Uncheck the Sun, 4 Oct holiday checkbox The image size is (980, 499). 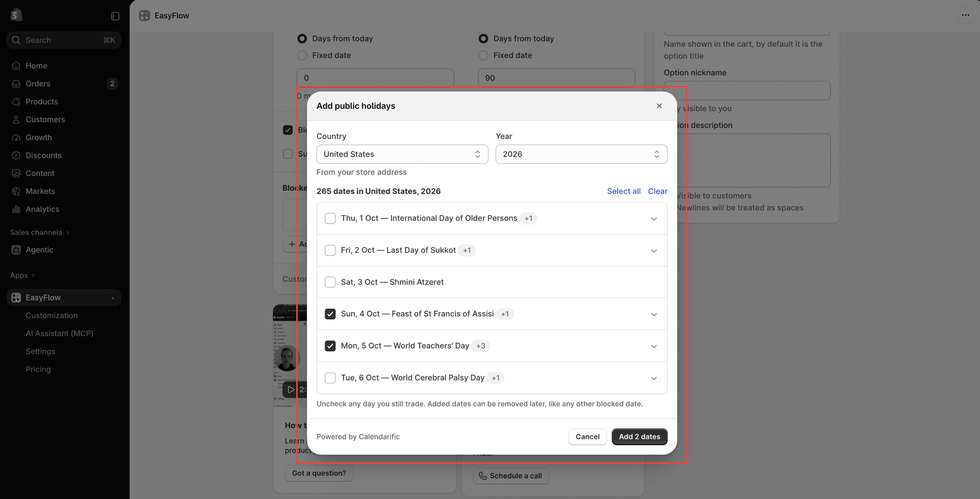(x=330, y=314)
